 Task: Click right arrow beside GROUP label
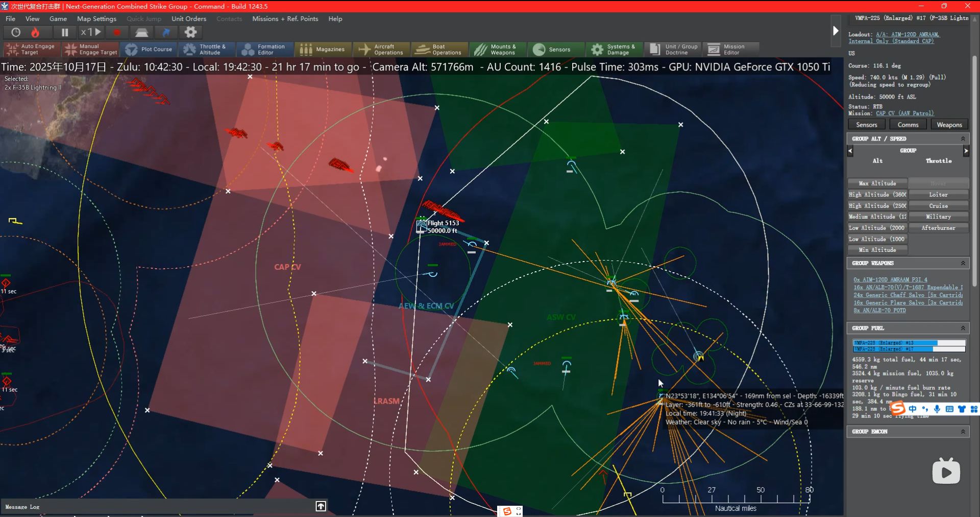pyautogui.click(x=966, y=151)
